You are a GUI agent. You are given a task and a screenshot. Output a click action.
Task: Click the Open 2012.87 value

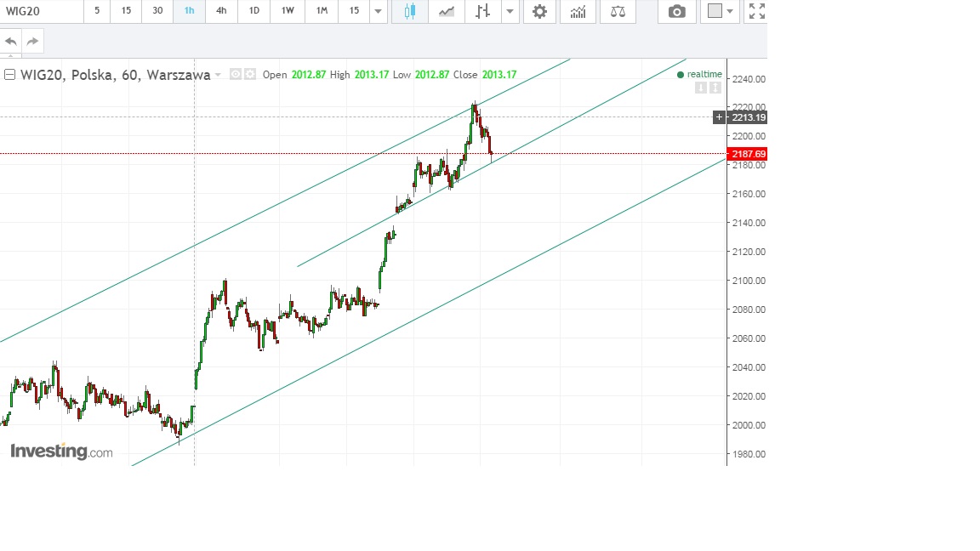point(309,74)
